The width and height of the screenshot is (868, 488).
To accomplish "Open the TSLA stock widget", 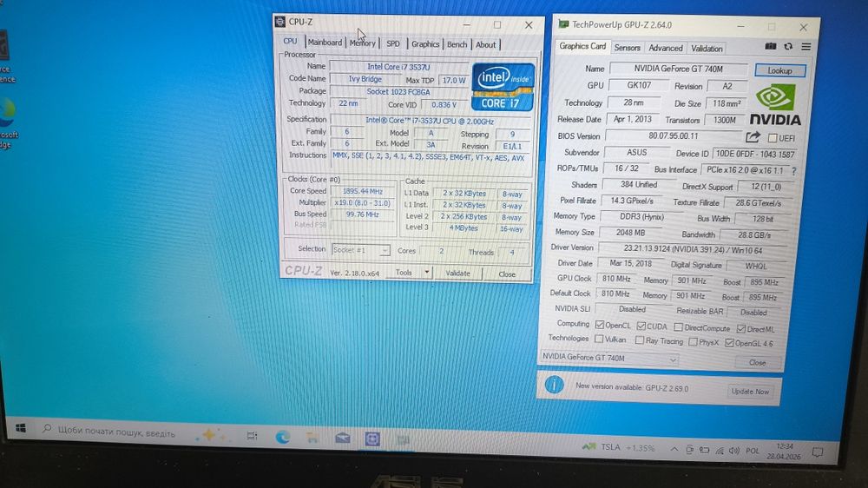I will (618, 447).
